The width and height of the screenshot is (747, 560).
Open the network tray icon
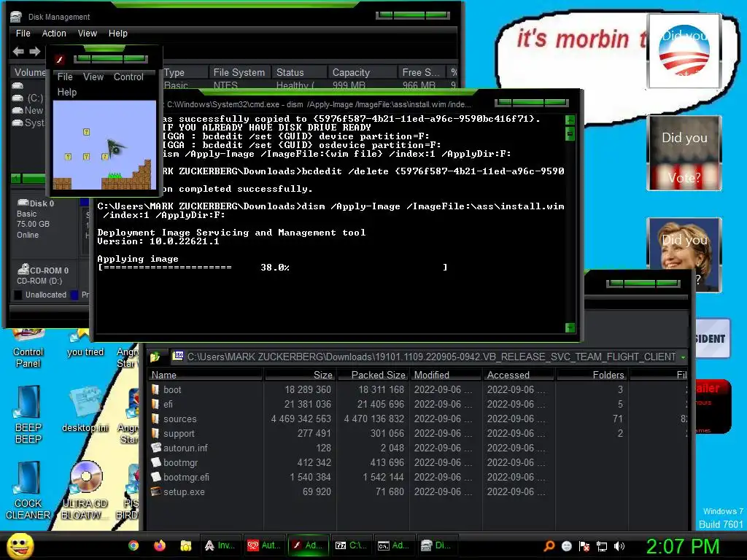[602, 546]
